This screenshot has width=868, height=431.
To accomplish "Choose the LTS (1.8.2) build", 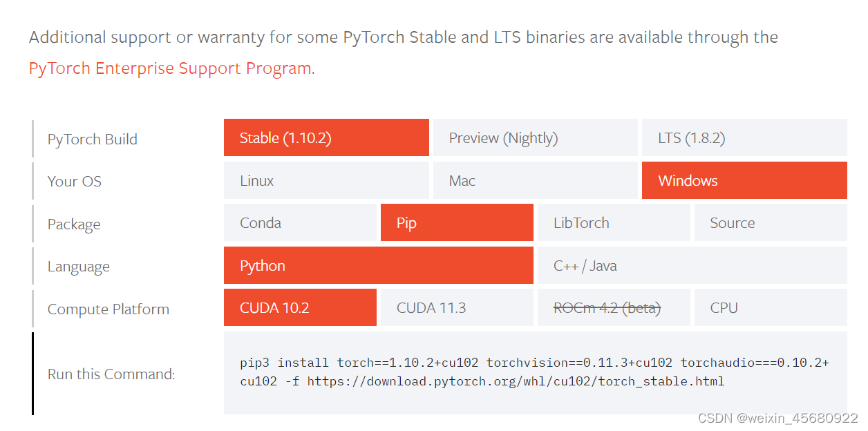I will coord(744,137).
